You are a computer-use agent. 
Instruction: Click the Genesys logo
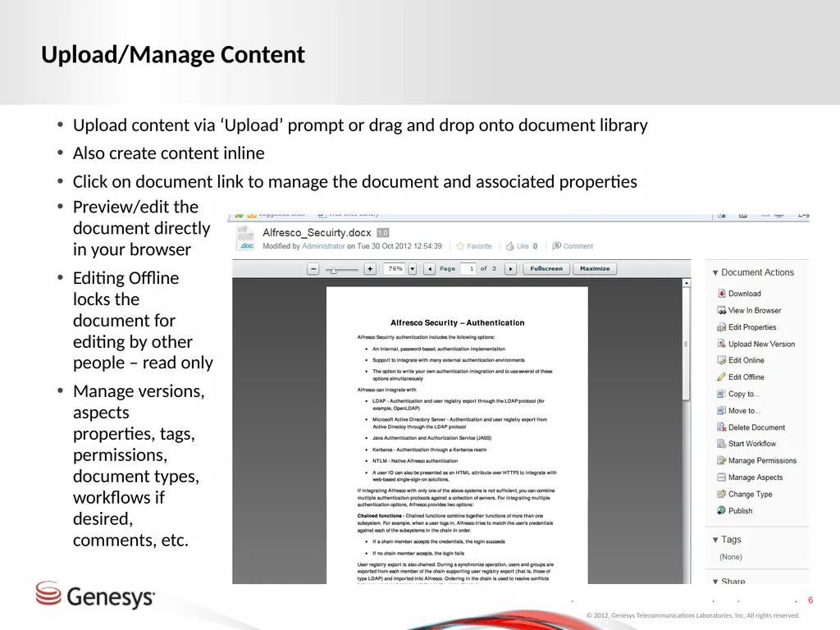(95, 595)
